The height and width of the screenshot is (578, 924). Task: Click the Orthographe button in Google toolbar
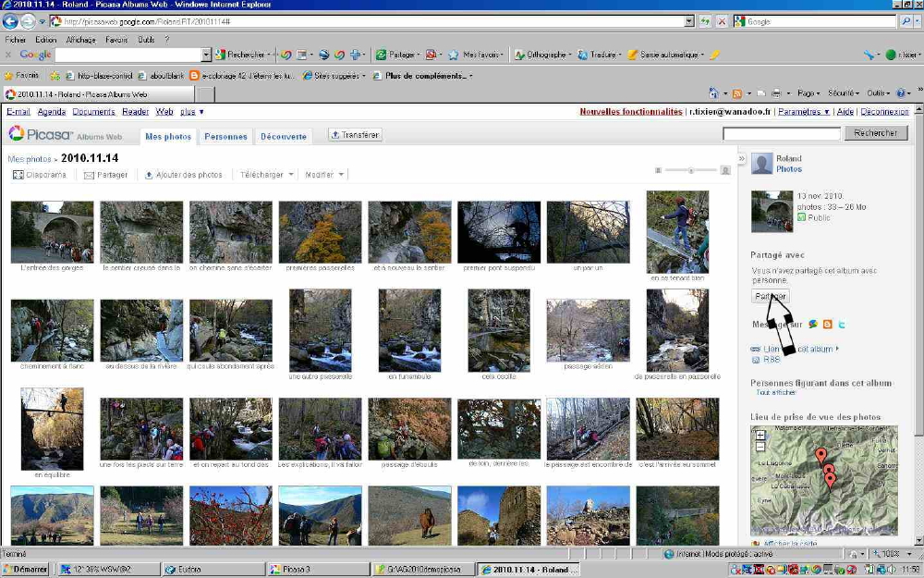point(541,55)
